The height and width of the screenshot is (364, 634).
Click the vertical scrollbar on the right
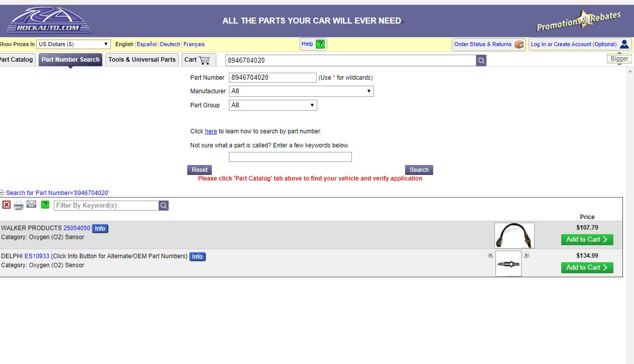point(630,216)
